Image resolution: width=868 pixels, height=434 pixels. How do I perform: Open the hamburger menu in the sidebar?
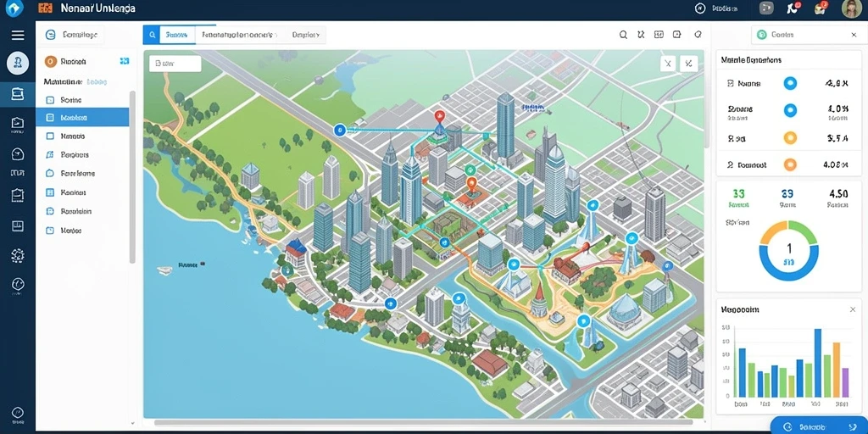click(x=18, y=36)
